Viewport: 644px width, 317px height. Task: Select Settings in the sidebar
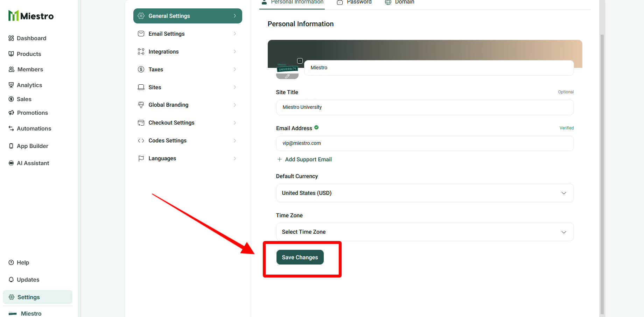[x=37, y=297]
